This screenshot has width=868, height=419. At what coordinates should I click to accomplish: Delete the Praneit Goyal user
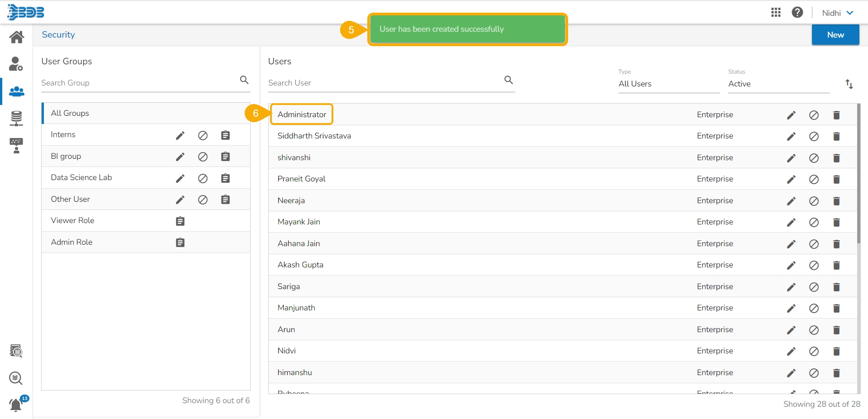[836, 179]
